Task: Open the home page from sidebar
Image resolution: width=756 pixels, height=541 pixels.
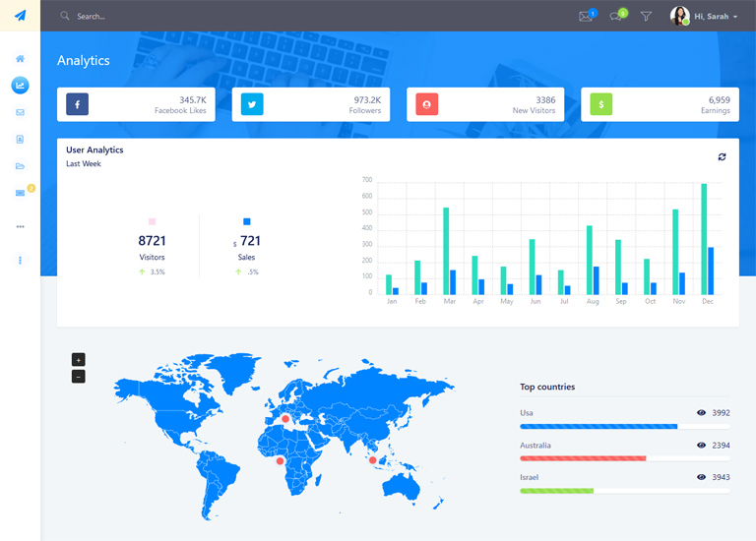Action: click(x=20, y=59)
